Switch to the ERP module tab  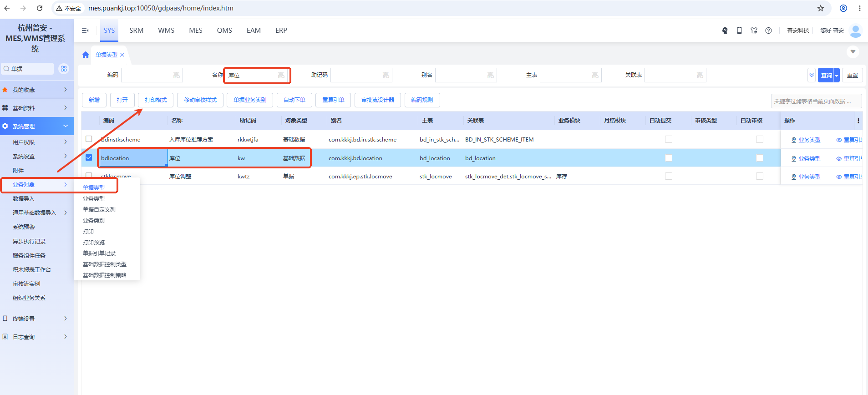(x=281, y=30)
